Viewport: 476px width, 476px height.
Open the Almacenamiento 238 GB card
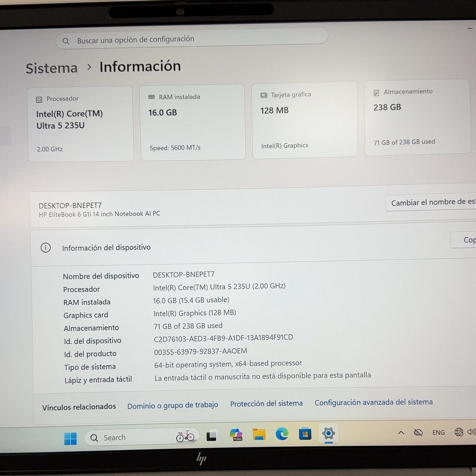417,118
